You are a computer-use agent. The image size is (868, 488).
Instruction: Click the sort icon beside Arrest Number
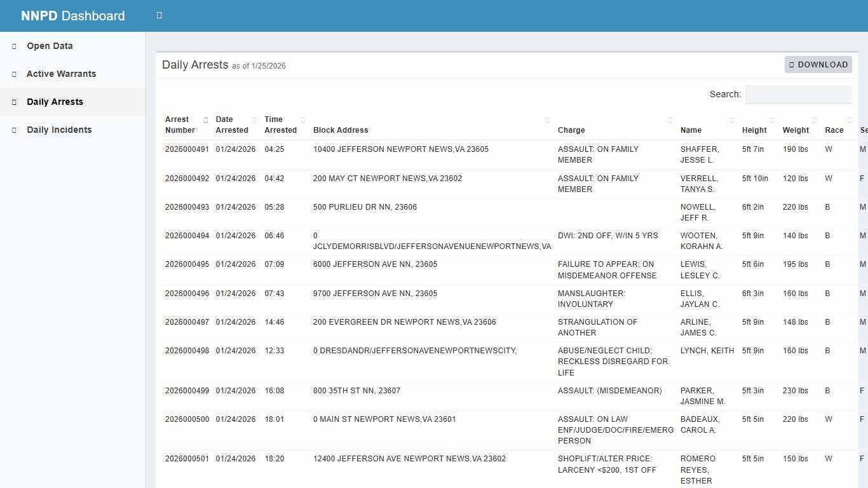[206, 119]
